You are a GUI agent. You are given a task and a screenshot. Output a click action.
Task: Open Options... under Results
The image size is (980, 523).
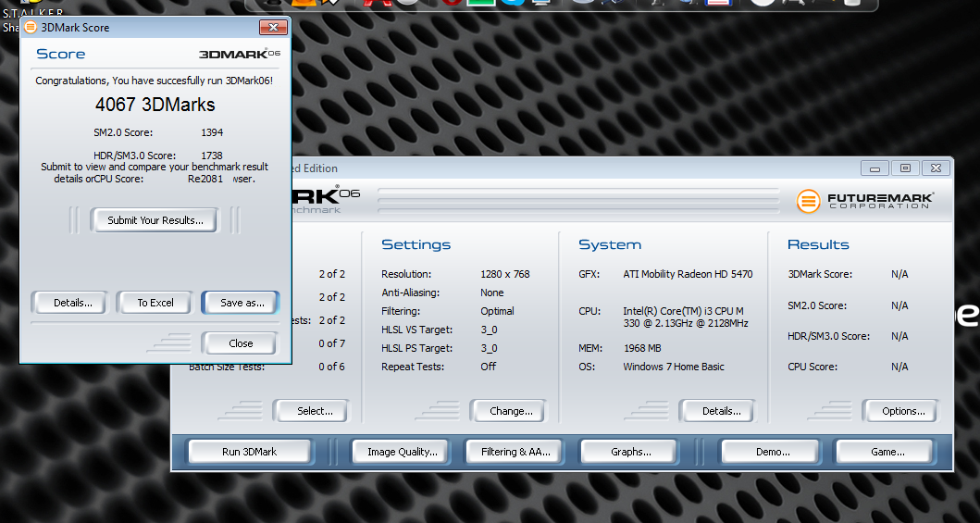(x=903, y=410)
